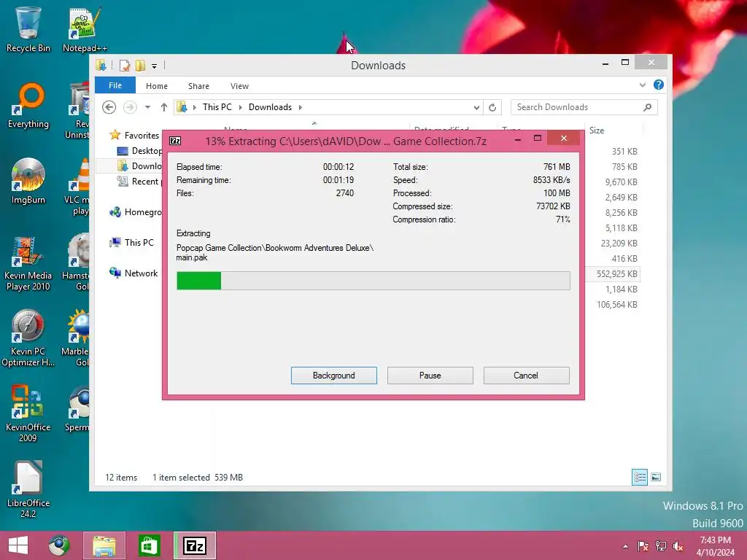Viewport: 747px width, 560px height.
Task: Expand chevron after This PC breadcrumb
Action: click(240, 107)
